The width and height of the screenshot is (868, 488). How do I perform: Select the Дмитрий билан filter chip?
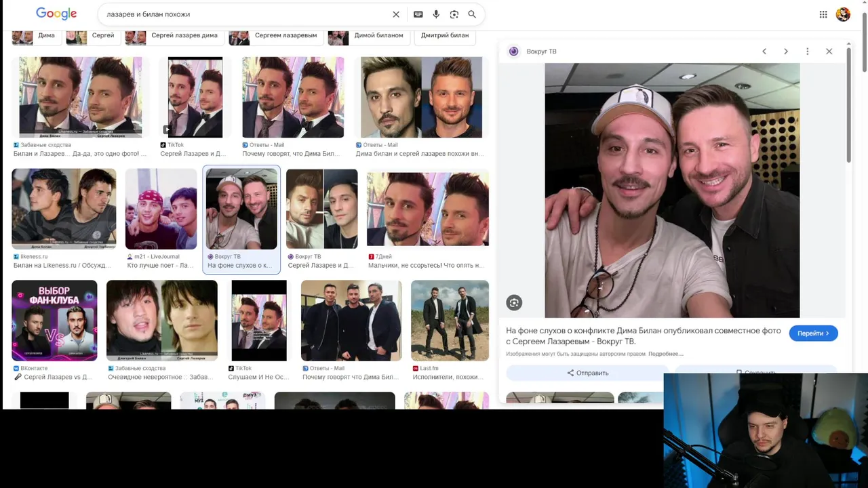[444, 35]
